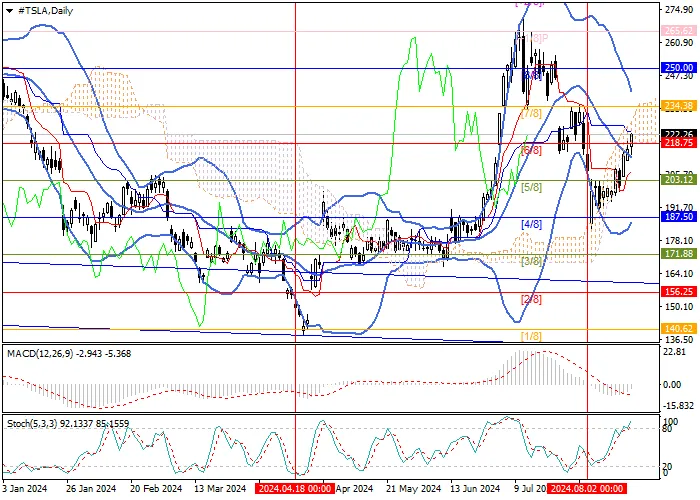This screenshot has height=500, width=700.
Task: Click the current price label 222.26
Action: tap(679, 134)
